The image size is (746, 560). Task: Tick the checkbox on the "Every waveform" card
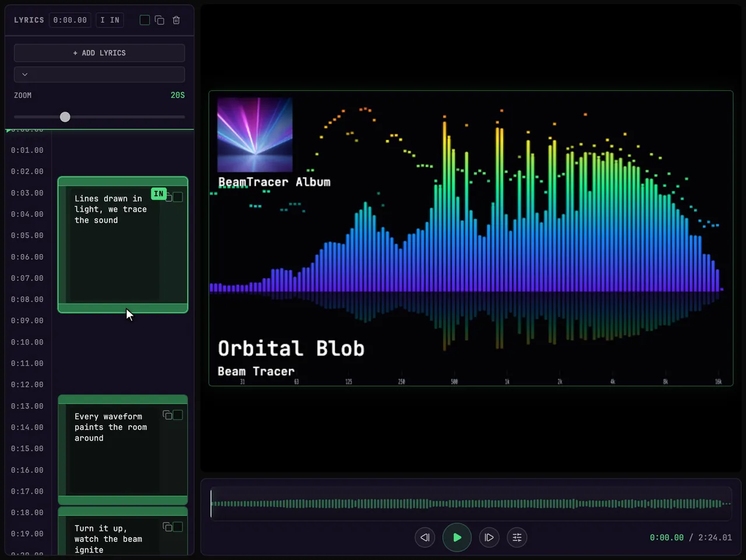click(x=178, y=415)
